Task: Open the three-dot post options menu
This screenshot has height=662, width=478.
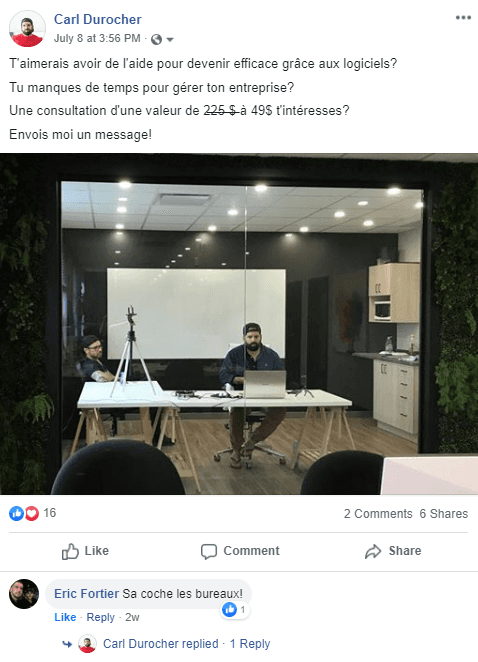Action: 463,18
